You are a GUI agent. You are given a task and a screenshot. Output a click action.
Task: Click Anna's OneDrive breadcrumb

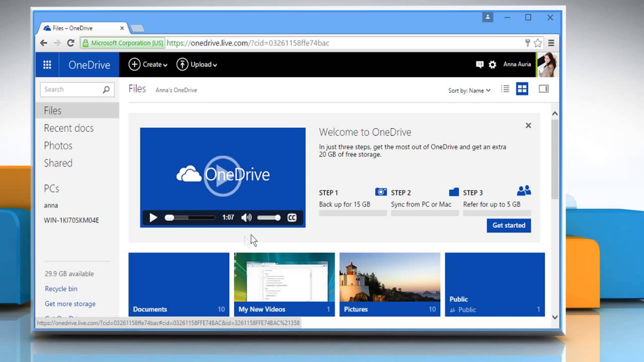click(176, 90)
